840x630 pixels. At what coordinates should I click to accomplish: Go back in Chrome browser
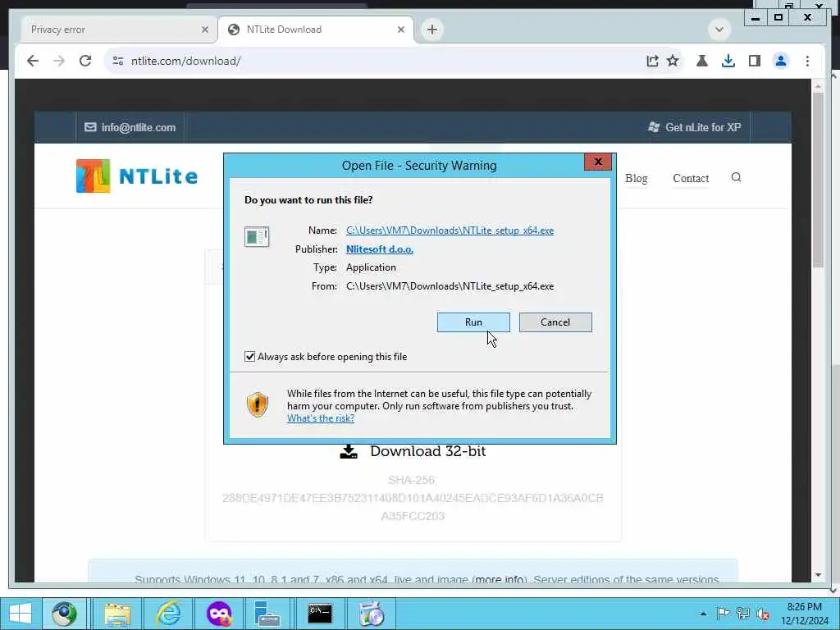[33, 61]
